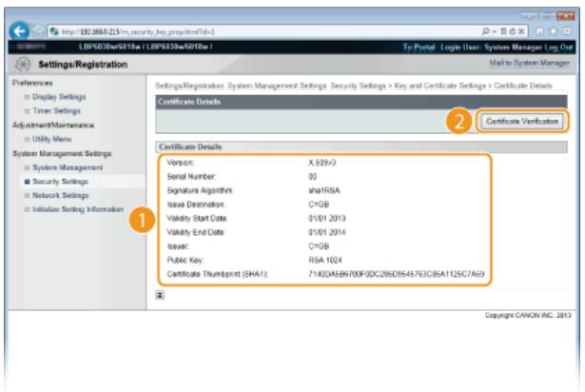Click the page icon beside the URL
This screenshot has height=392, width=585.
pyautogui.click(x=54, y=31)
